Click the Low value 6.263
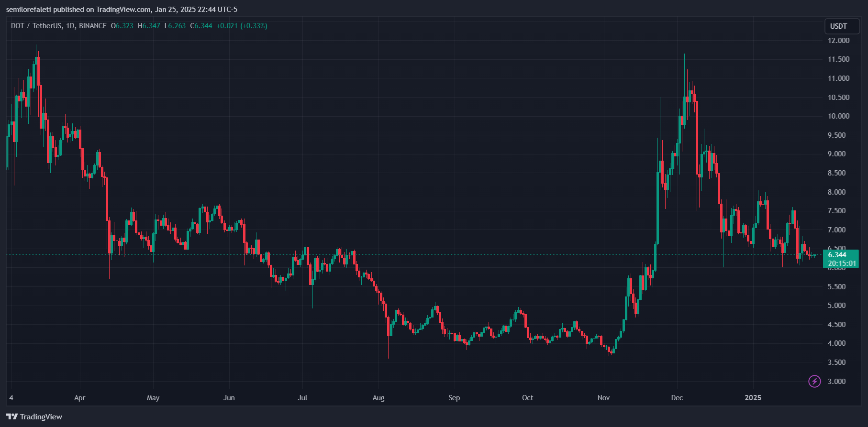Screen dimensions: 868x427 pos(177,26)
